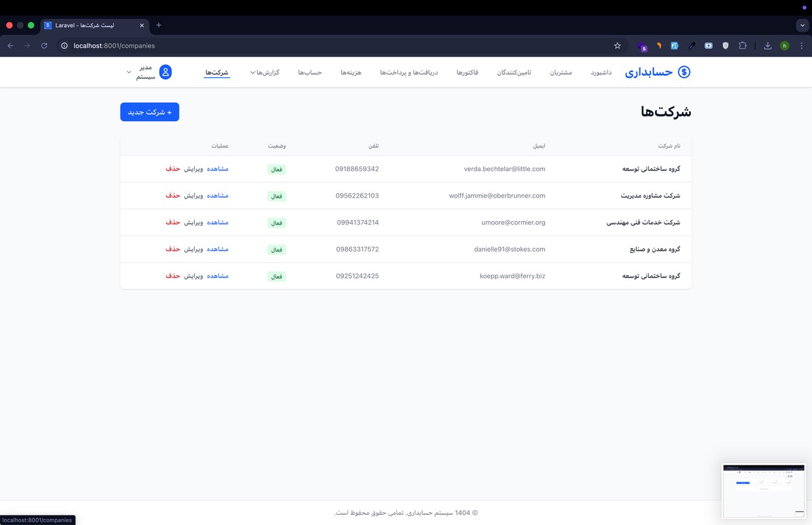This screenshot has height=525, width=812.
Task: Open the فاکتورها invoices menu item
Action: [x=467, y=72]
